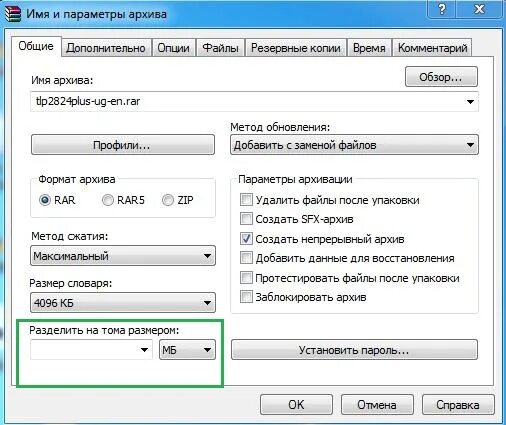
Task: Switch to the Файлы tab
Action: (220, 48)
